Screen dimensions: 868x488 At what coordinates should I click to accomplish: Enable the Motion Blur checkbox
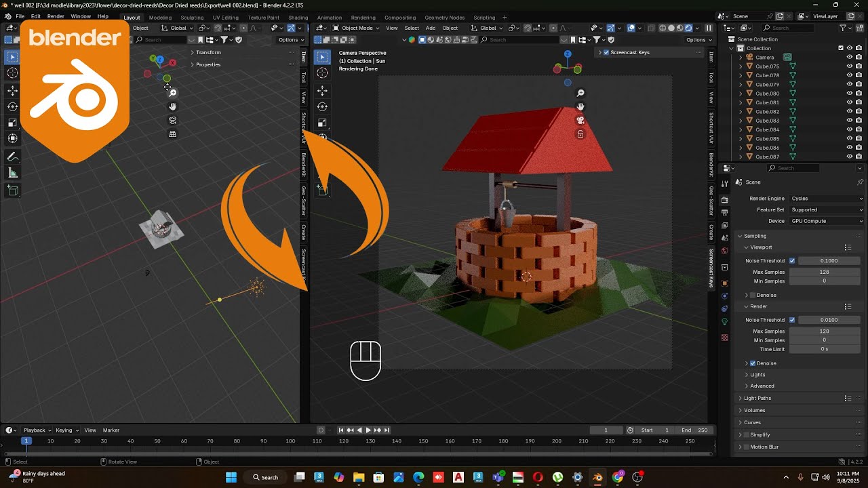(x=747, y=447)
